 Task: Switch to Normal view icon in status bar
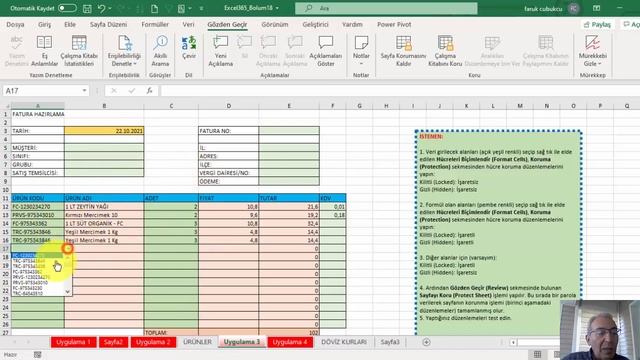click(538, 354)
